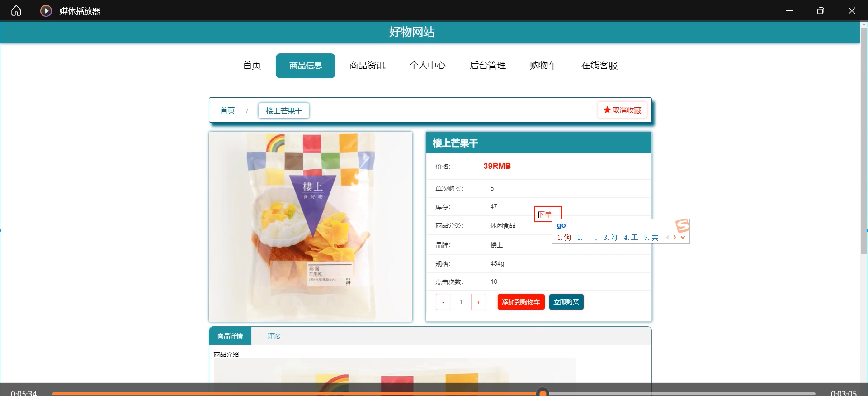Click the IME next candidates page arrow
Screen dimensions: 868x396
pos(675,237)
